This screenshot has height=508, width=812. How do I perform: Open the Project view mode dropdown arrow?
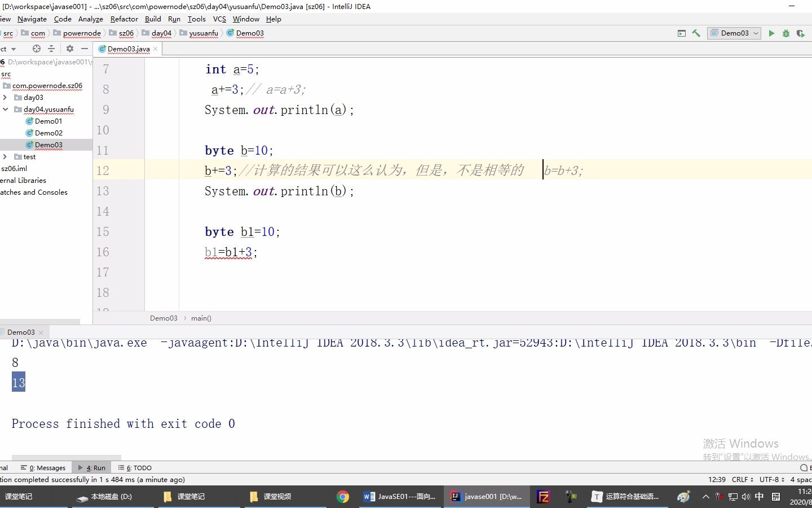14,49
